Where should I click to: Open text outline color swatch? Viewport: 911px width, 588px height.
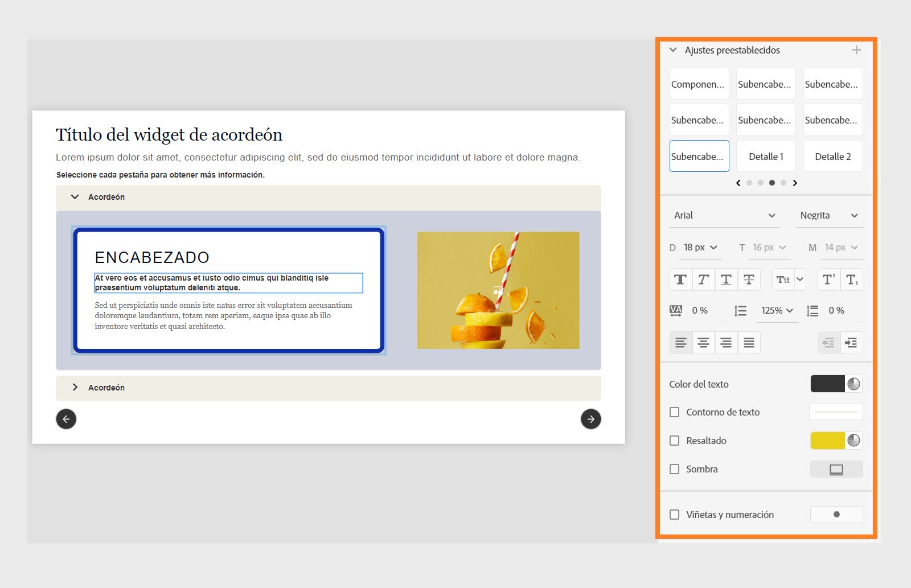coord(836,412)
